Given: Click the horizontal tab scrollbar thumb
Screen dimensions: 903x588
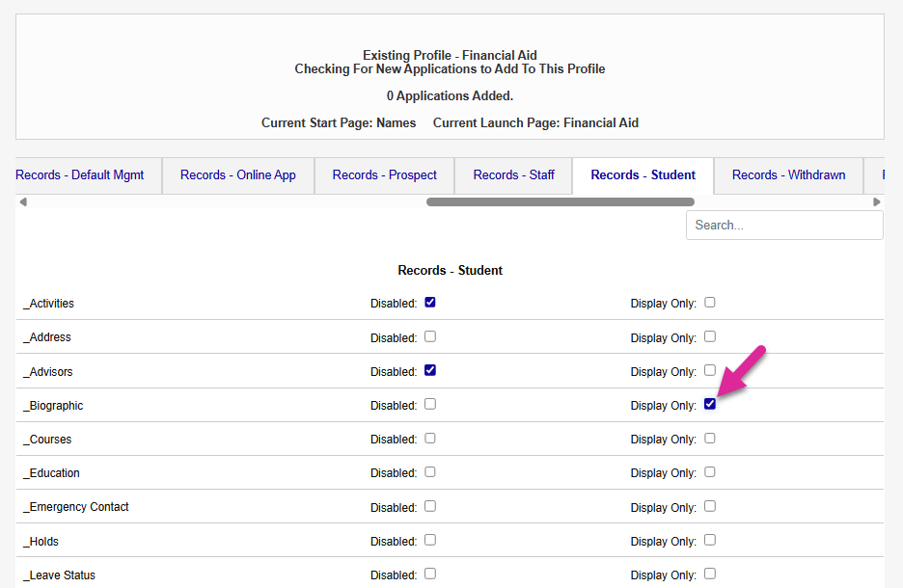Looking at the screenshot, I should (560, 202).
